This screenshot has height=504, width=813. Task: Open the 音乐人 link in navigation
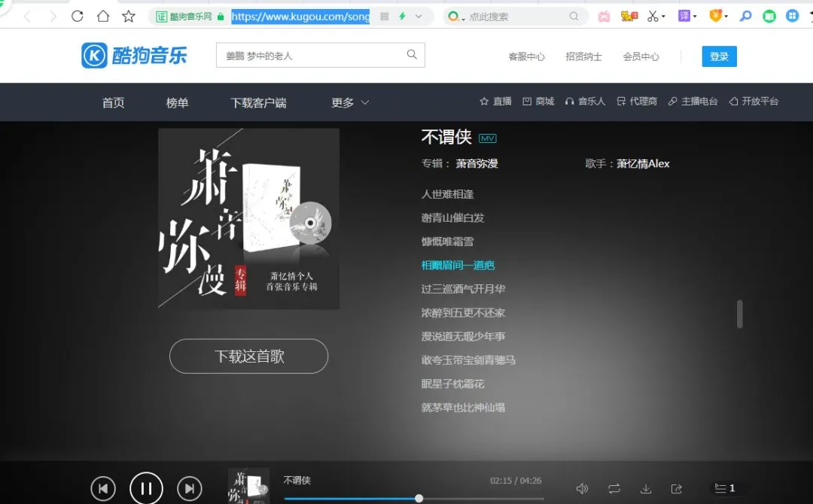pos(586,102)
